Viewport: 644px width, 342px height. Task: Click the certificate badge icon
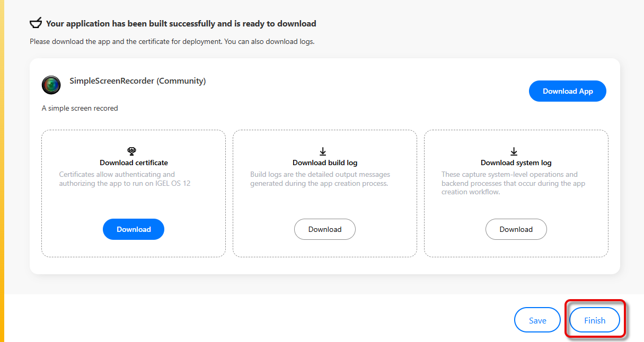coord(132,151)
